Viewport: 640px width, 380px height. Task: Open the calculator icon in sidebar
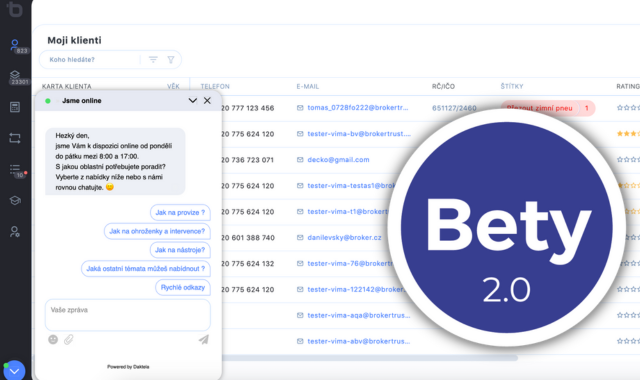coord(15,107)
